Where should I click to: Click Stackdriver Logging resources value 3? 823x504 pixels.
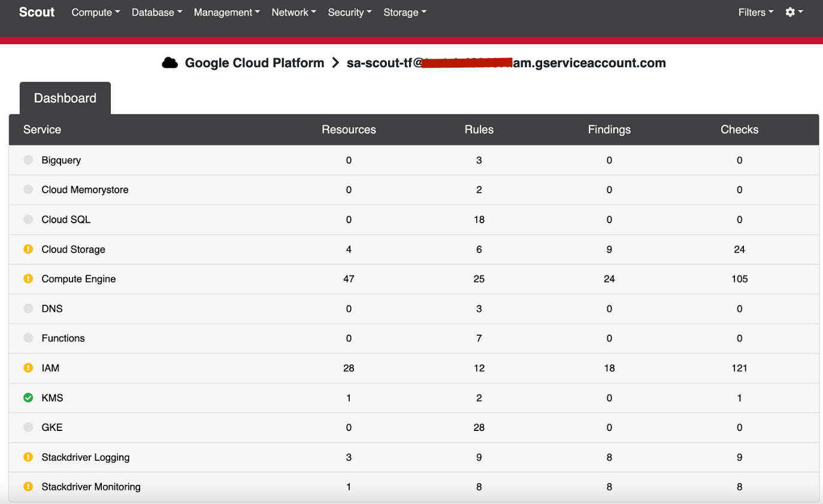pos(349,457)
